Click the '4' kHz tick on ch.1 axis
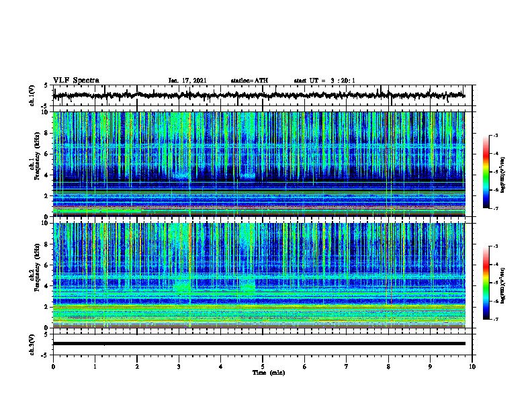The height and width of the screenshot is (411, 532). pos(46,175)
